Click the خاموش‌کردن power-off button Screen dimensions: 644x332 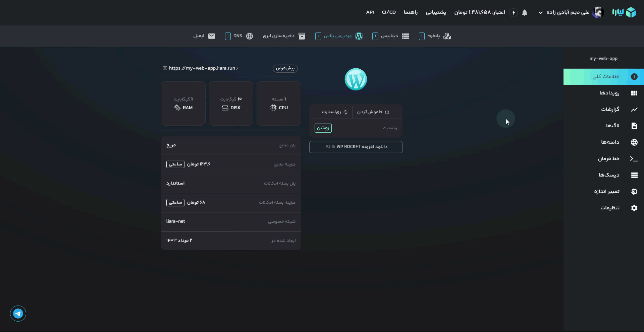tap(373, 112)
